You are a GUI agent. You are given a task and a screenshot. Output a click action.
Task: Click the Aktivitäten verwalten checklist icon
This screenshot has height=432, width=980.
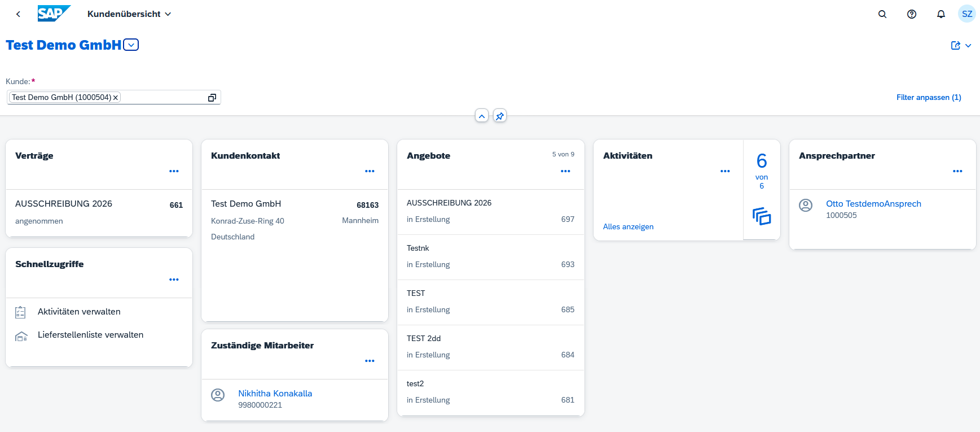(x=20, y=312)
